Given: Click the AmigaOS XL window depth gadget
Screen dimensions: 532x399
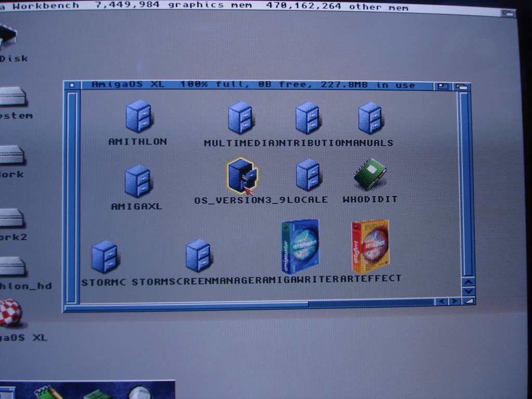Looking at the screenshot, I should (x=462, y=87).
